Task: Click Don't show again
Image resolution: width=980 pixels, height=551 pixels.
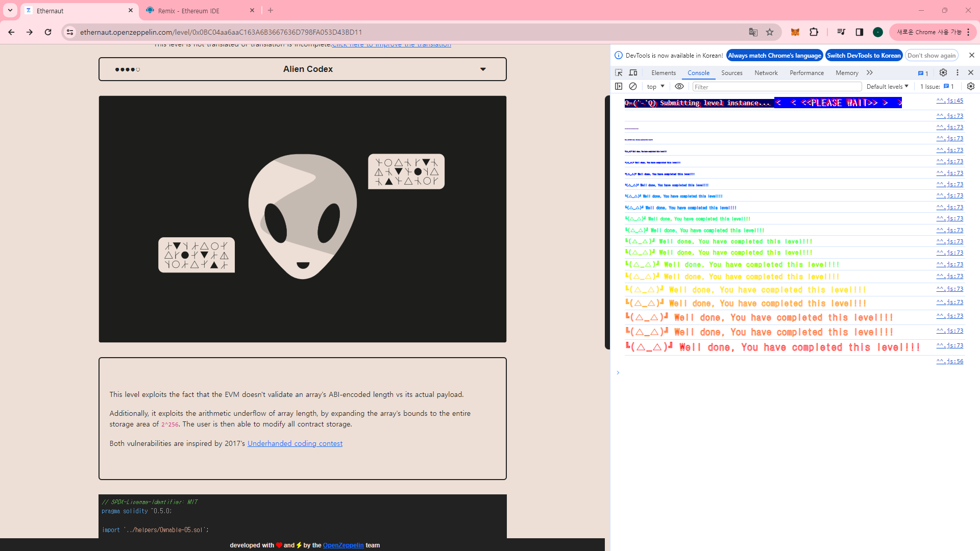Action: point(932,55)
